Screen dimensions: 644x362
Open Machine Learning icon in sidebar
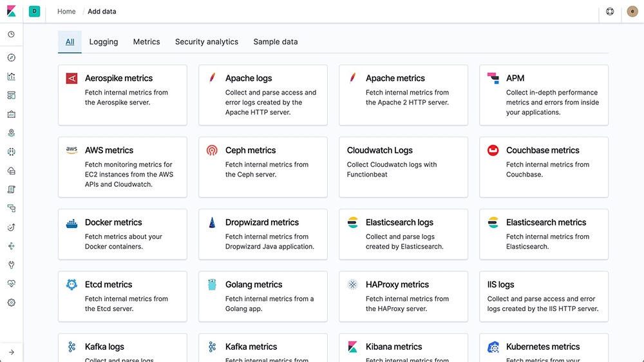12,151
